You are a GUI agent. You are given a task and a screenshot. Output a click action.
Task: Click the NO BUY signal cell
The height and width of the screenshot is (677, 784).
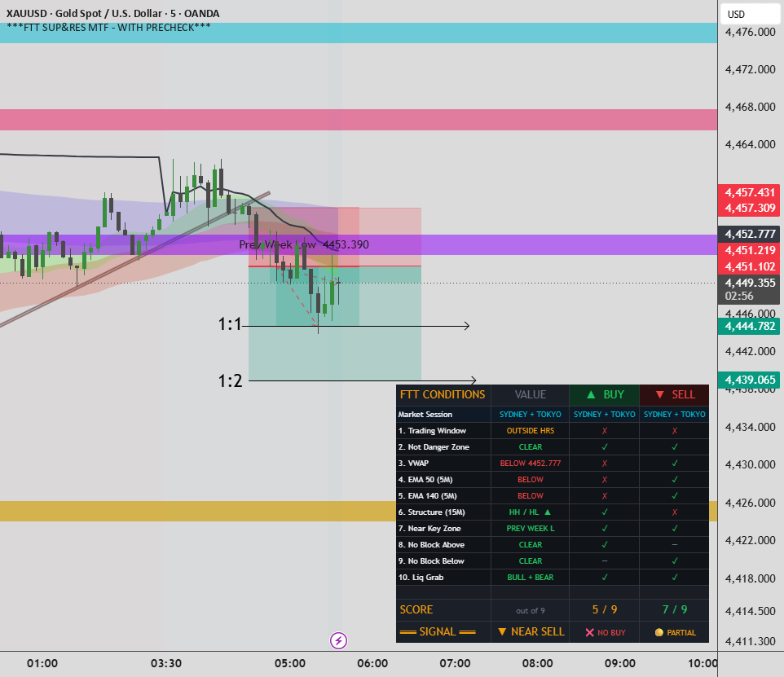(605, 632)
